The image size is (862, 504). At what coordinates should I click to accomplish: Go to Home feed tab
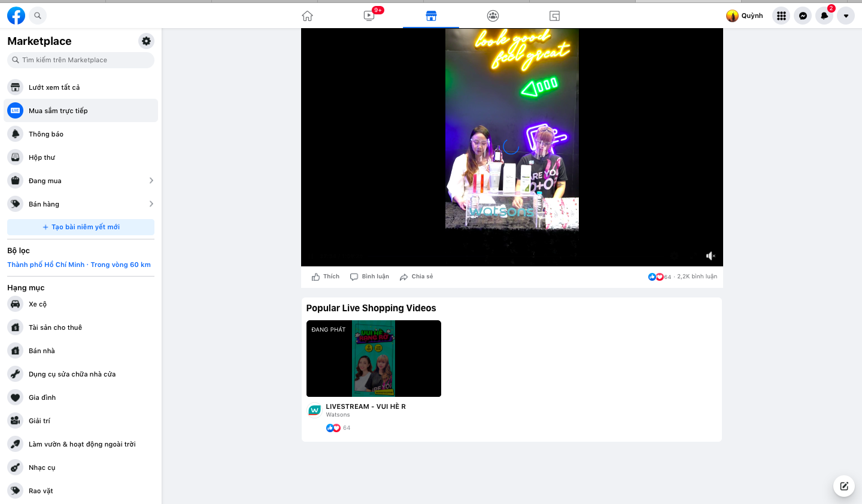click(308, 16)
